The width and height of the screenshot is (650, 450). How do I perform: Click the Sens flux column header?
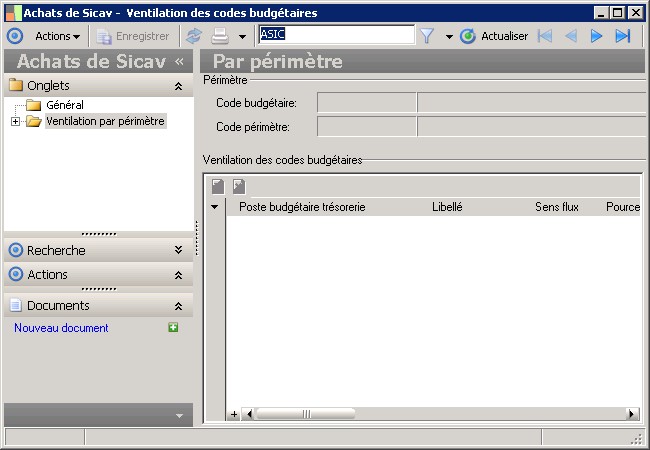[x=556, y=207]
